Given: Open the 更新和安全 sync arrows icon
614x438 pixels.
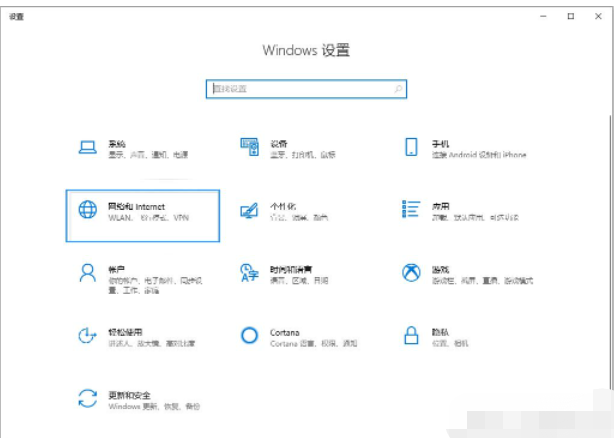Looking at the screenshot, I should coord(87,398).
